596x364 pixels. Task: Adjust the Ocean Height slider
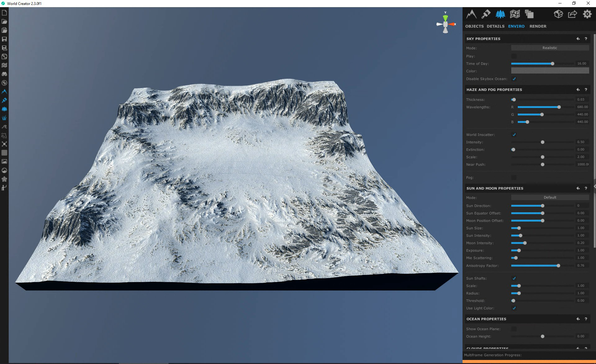click(x=542, y=336)
